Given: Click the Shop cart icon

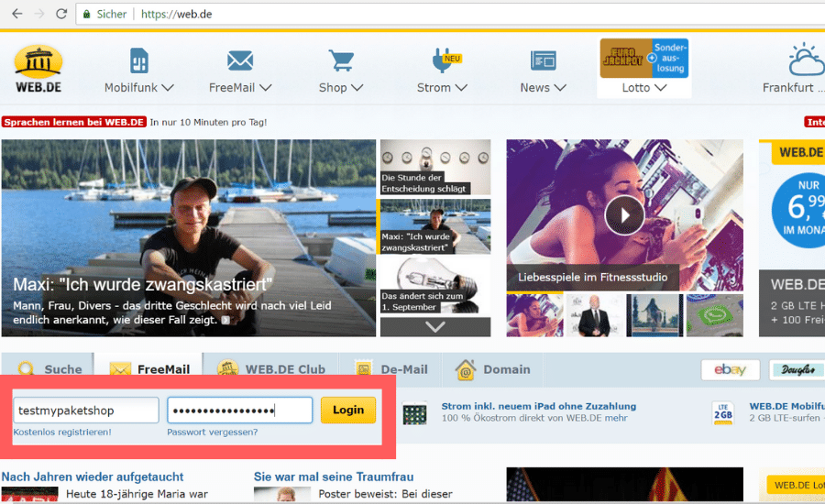Looking at the screenshot, I should coord(341,60).
